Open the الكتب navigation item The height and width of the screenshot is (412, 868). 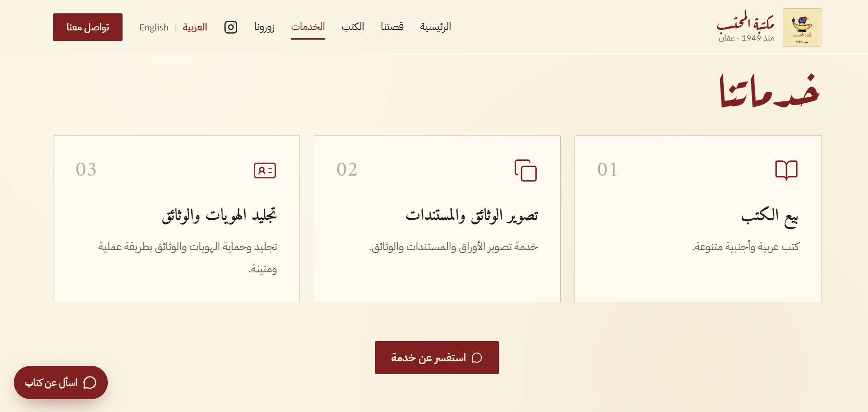(353, 27)
